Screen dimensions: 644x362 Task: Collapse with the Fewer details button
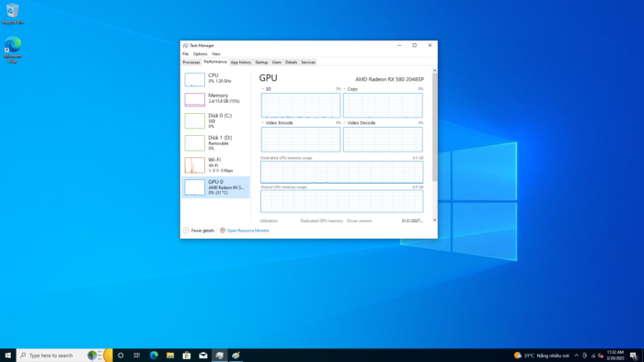199,231
